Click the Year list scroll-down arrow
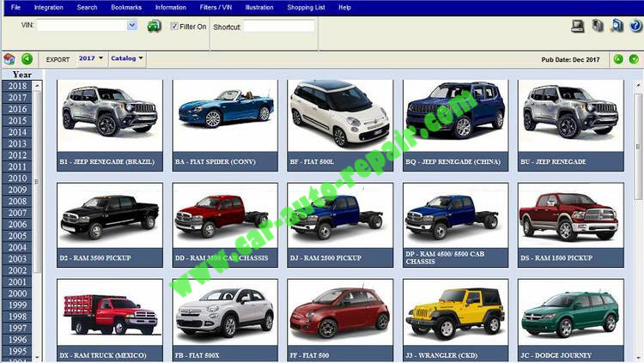 pos(37,357)
